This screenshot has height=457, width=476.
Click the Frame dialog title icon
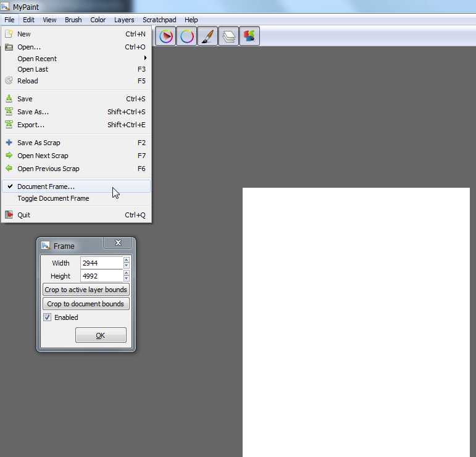point(46,245)
